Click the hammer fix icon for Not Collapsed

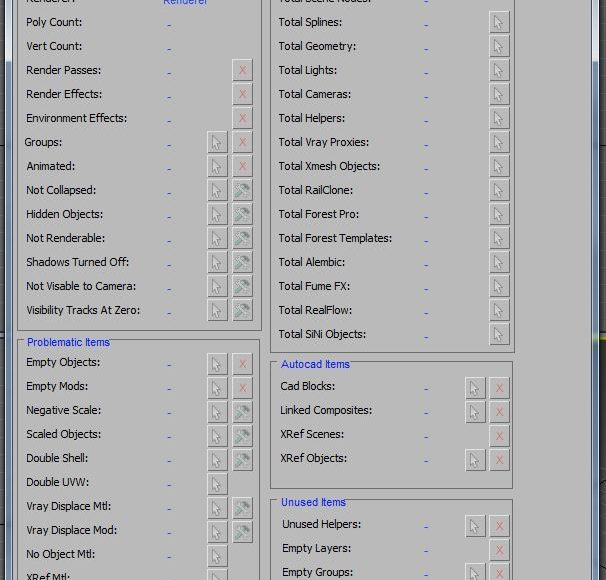click(x=242, y=190)
